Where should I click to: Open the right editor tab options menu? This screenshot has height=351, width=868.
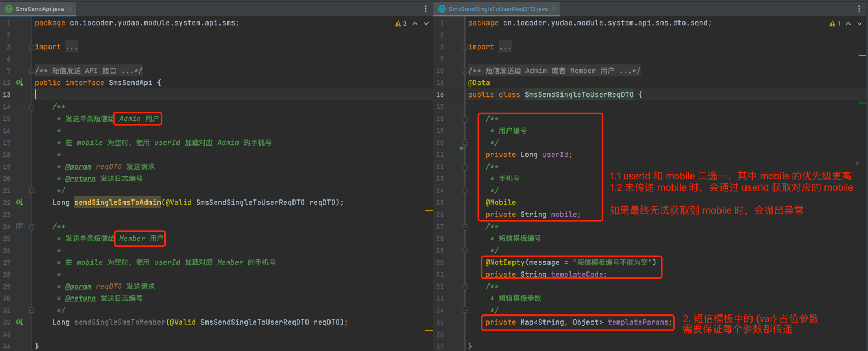tap(859, 9)
